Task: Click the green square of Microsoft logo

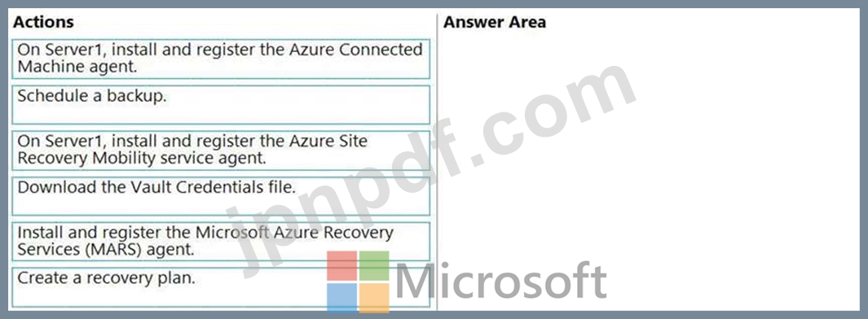Action: pyautogui.click(x=374, y=266)
